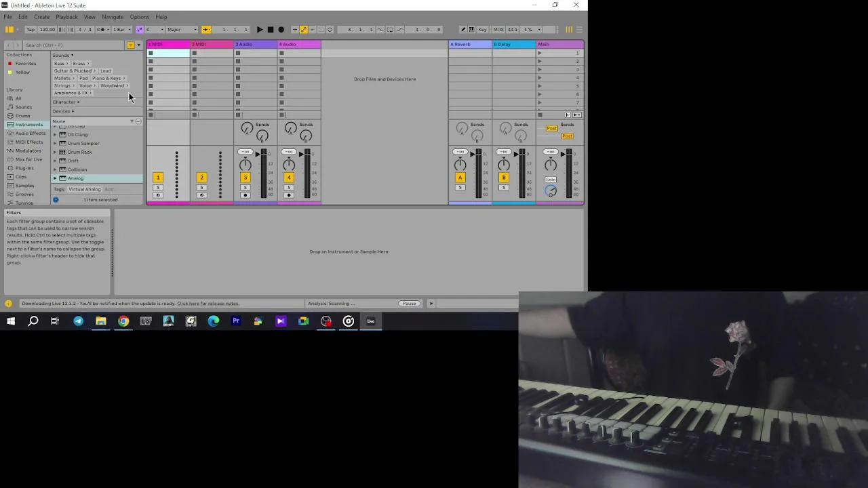Click here for release notes link

(208, 304)
